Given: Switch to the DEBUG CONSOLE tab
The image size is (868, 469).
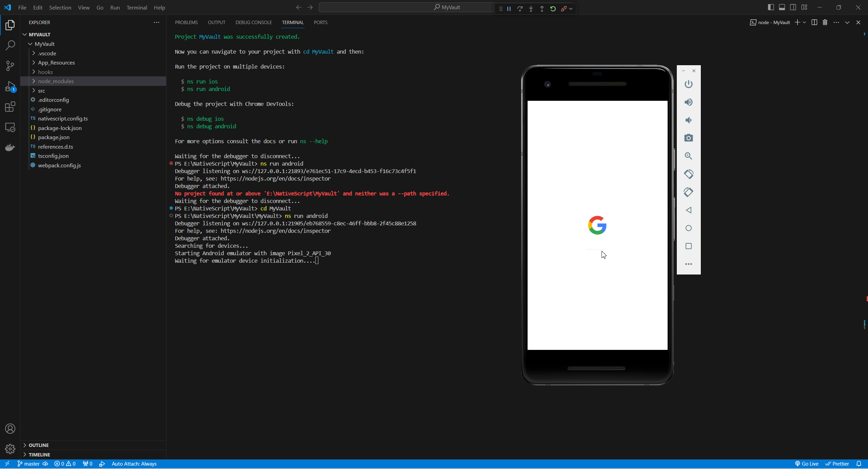Looking at the screenshot, I should pos(254,22).
